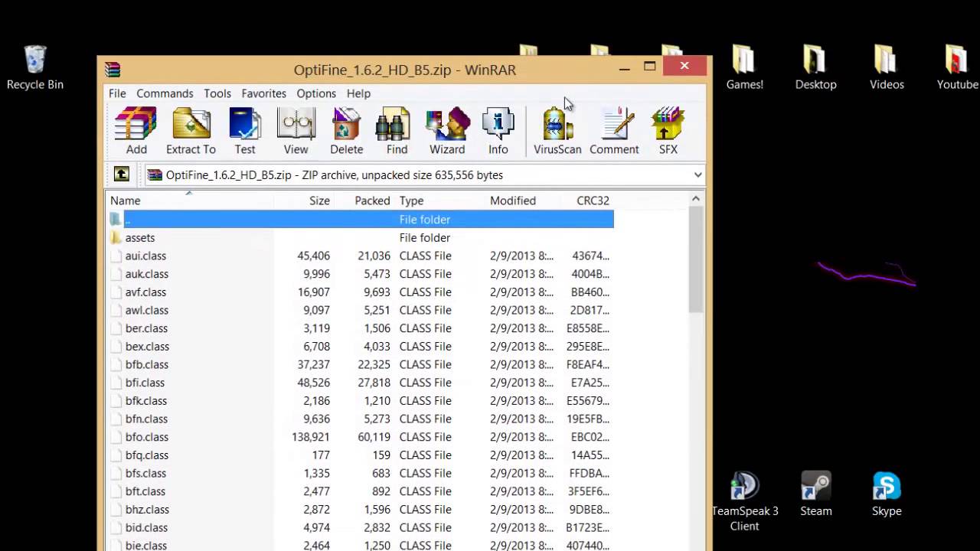Select bft.class file
The image size is (980, 551).
tap(145, 491)
